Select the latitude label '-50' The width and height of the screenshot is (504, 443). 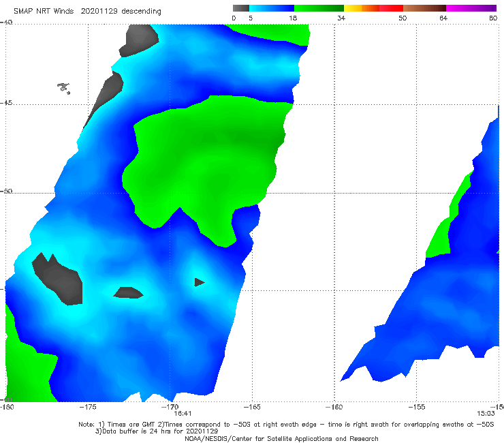[6, 192]
